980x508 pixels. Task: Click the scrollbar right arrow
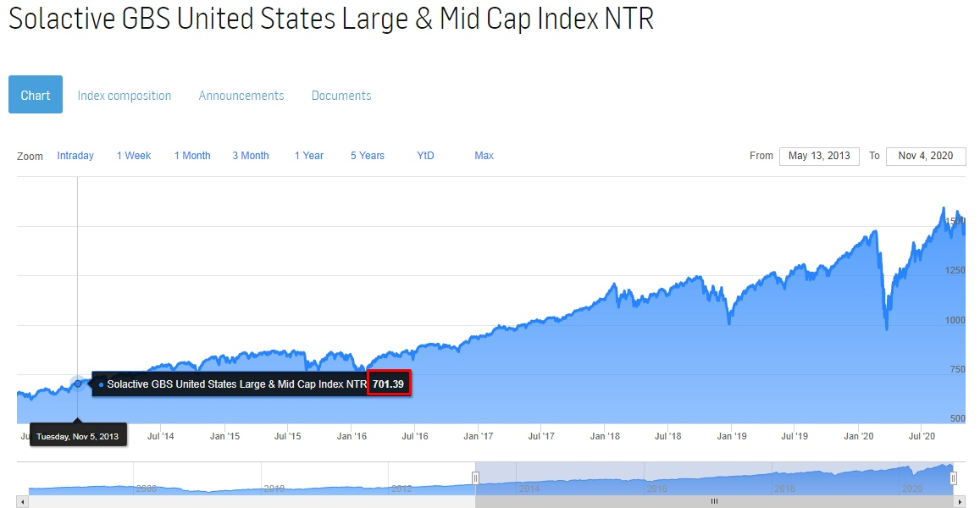click(960, 501)
